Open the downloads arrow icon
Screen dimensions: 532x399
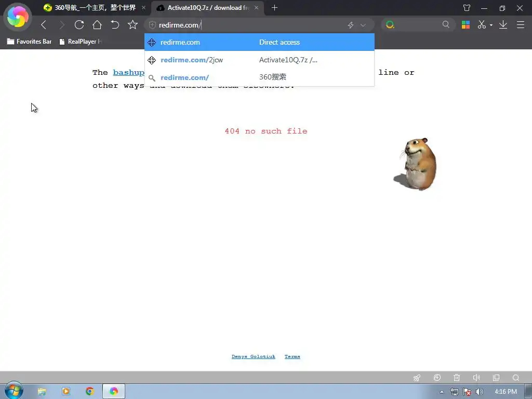tap(503, 24)
